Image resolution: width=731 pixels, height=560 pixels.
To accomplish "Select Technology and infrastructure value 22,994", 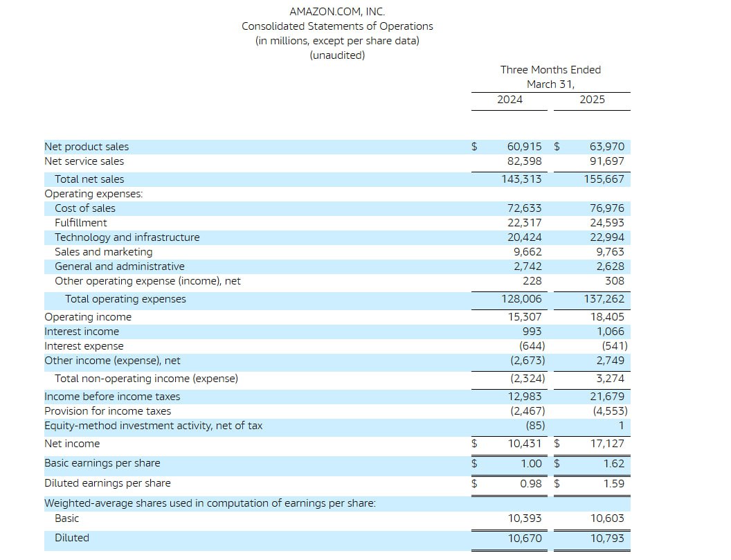I will pos(607,237).
